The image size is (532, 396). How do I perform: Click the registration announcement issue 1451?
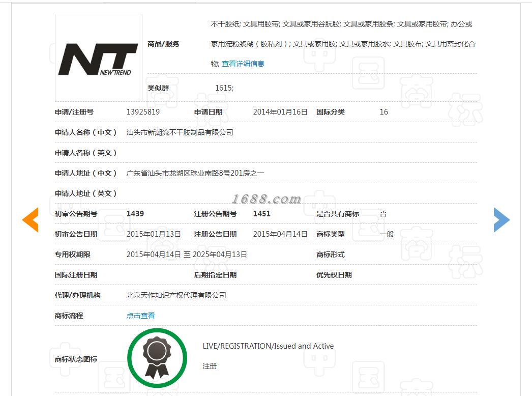261,214
